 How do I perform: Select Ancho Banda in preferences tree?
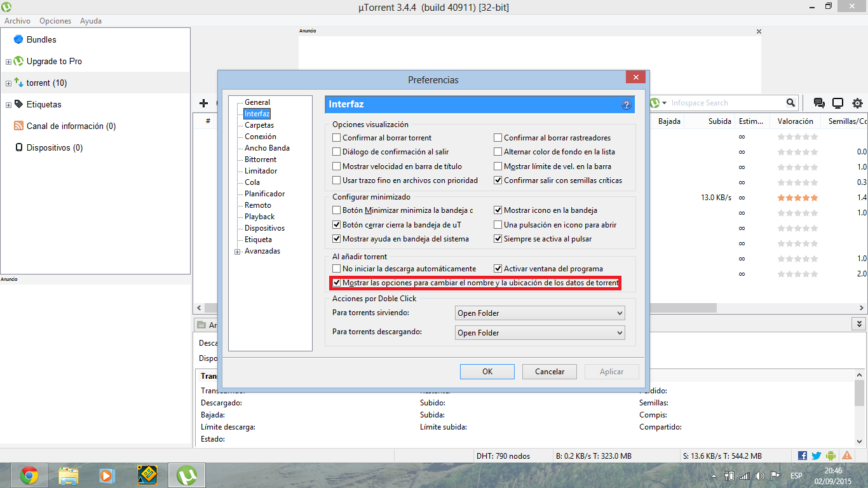pos(267,148)
